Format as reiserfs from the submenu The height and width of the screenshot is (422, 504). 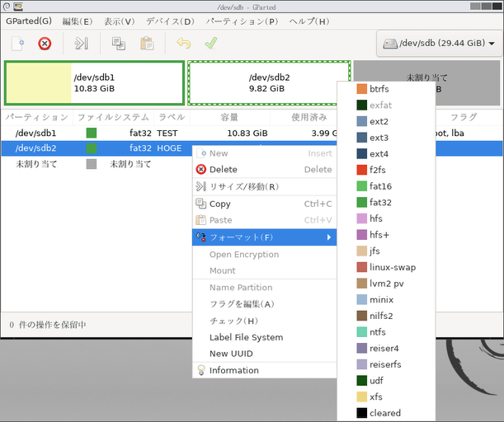pyautogui.click(x=386, y=364)
